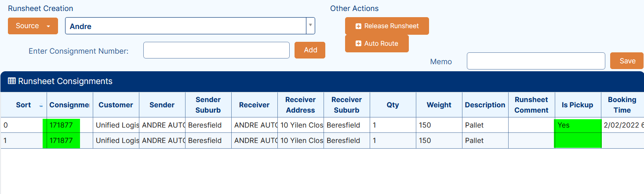This screenshot has height=194, width=644.
Task: Click the Booking Time column header
Action: point(622,105)
